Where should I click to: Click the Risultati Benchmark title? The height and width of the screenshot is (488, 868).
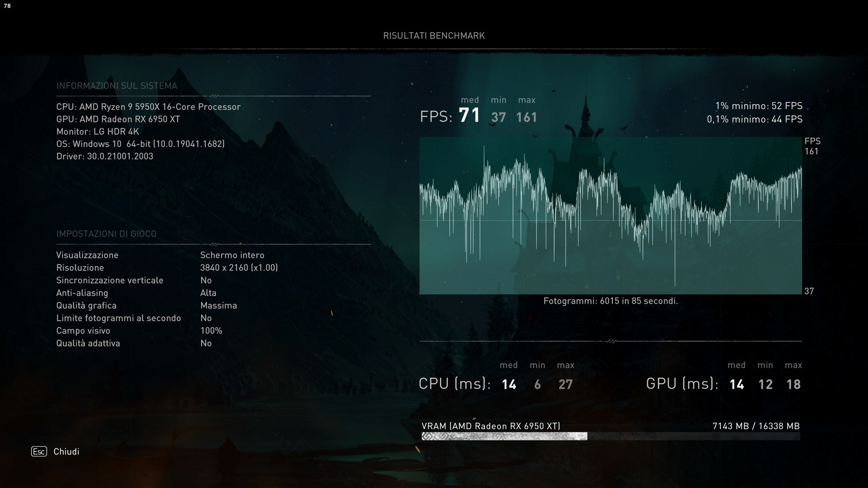(x=434, y=36)
